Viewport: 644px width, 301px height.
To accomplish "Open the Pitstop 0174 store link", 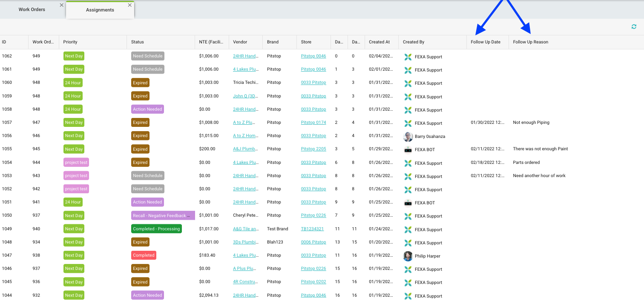I will pos(313,123).
